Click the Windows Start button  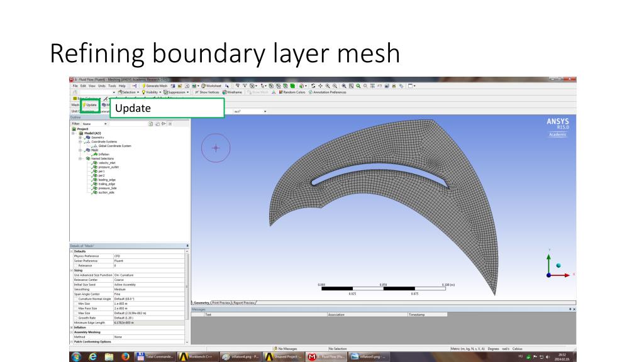point(76,357)
